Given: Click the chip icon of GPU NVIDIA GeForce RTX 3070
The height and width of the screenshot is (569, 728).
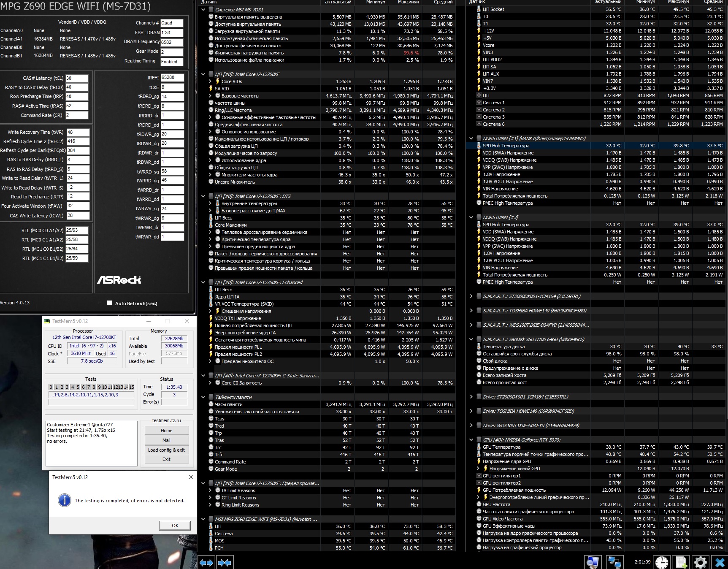Looking at the screenshot, I should coord(479,440).
